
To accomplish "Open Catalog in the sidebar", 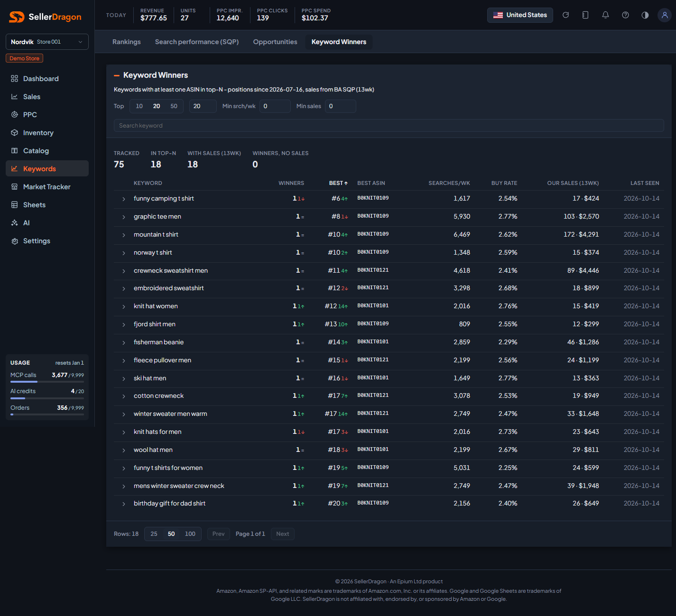I will click(x=47, y=151).
